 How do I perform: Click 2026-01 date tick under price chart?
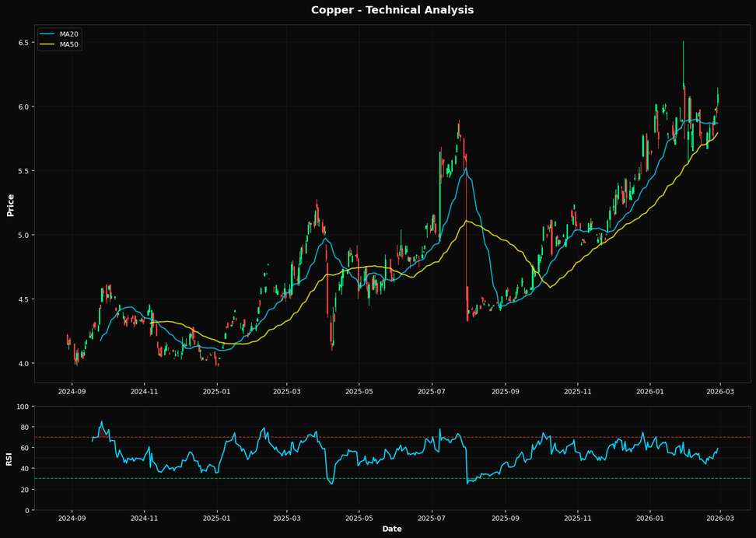click(x=650, y=391)
